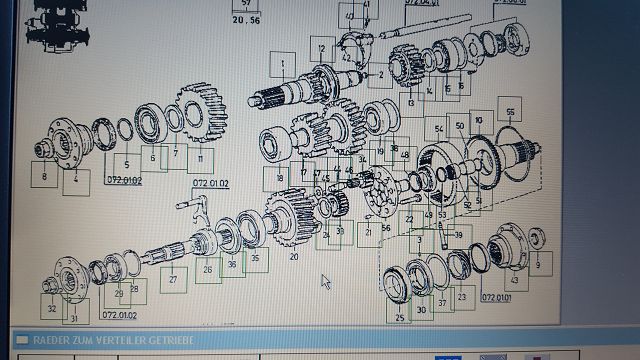Screen dimensions: 640x360
Task: Select part 8 hotspot on the flange
Action: pyautogui.click(x=44, y=175)
